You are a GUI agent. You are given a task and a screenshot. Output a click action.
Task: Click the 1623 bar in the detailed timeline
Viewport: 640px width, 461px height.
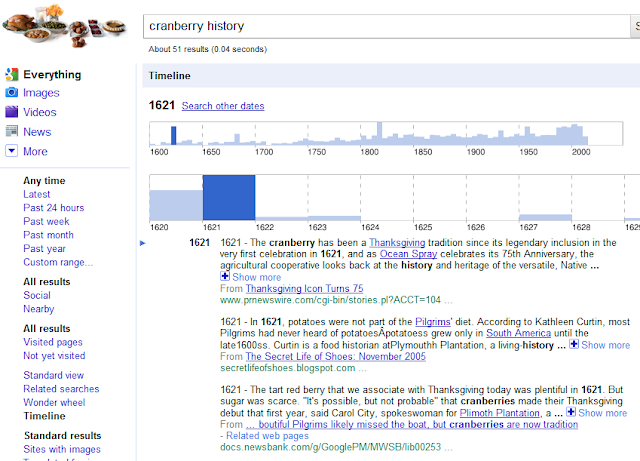[x=334, y=218]
